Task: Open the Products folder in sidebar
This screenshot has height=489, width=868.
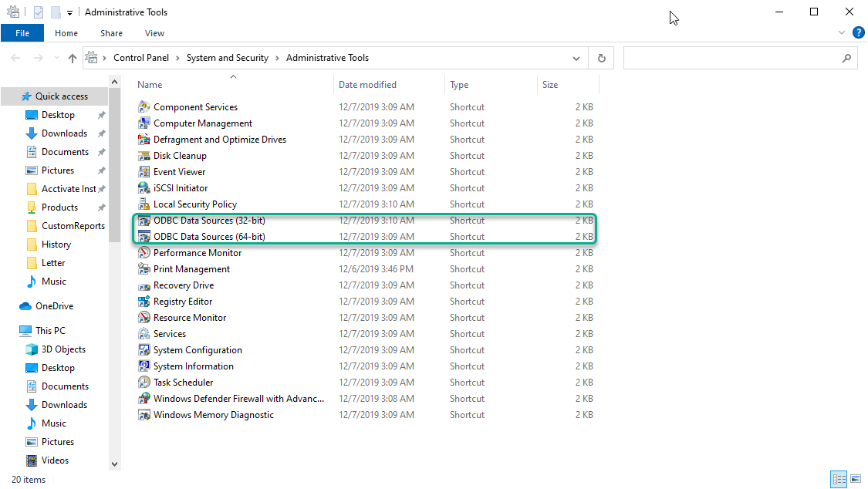Action: [x=59, y=207]
